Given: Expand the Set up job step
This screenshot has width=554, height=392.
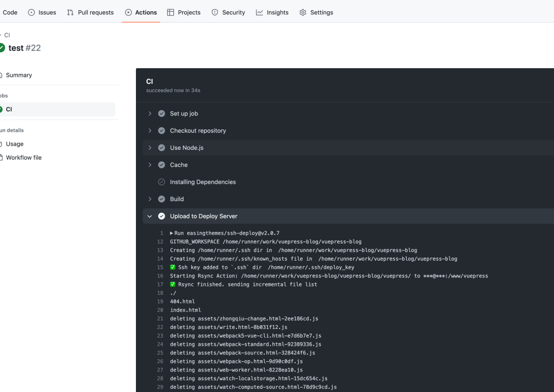Looking at the screenshot, I should click(150, 113).
